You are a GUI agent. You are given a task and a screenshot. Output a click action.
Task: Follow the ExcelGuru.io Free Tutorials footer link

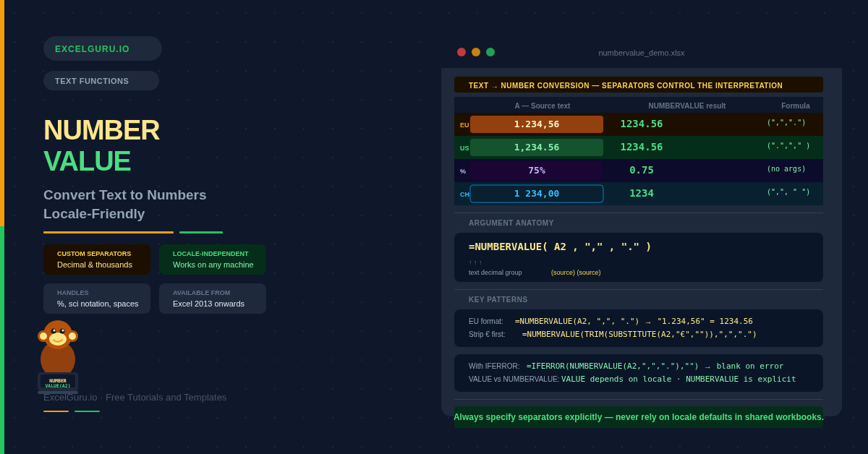[x=135, y=397]
